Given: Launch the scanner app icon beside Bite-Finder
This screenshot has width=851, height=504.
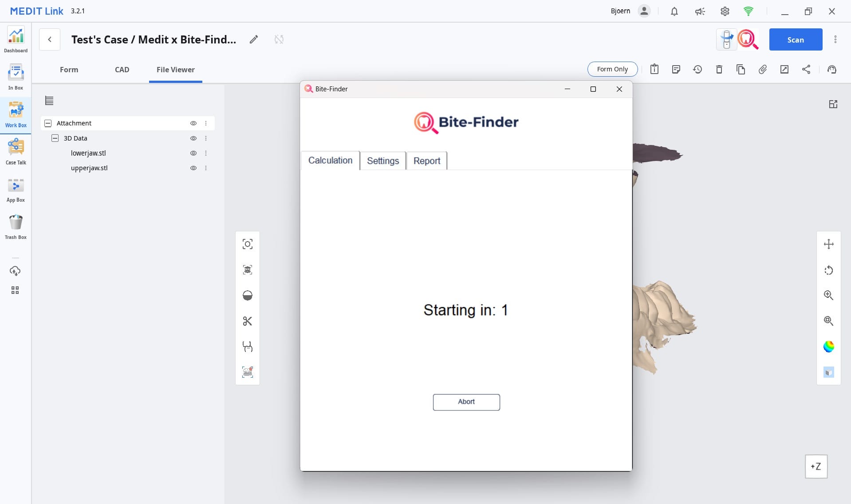Looking at the screenshot, I should pos(727,39).
